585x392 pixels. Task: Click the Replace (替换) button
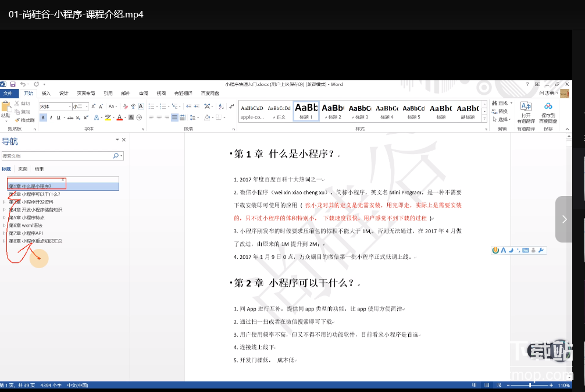pos(500,111)
